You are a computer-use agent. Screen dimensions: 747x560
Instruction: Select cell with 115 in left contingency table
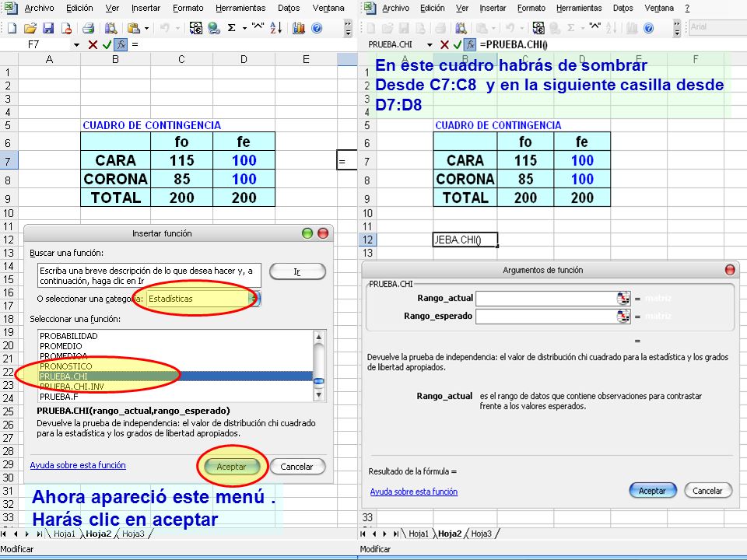[181, 160]
